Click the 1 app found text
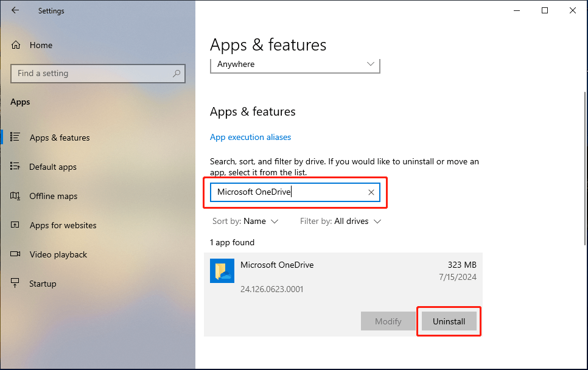The image size is (588, 370). (232, 243)
